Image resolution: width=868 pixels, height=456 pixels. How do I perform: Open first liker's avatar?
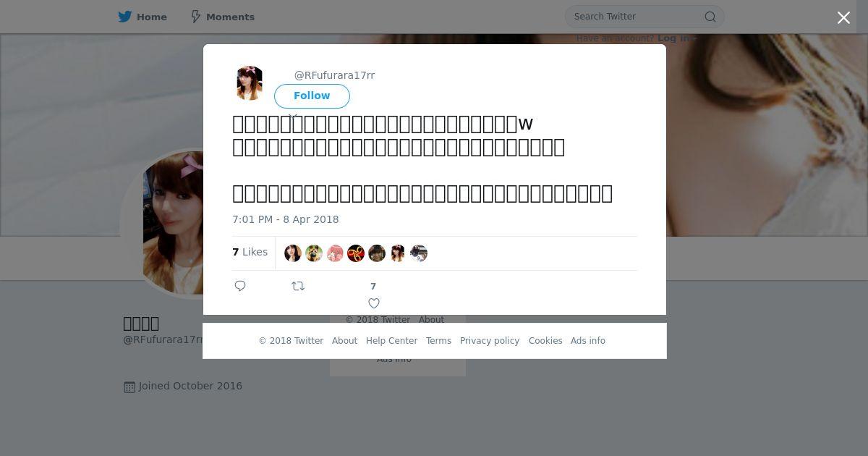tap(293, 253)
